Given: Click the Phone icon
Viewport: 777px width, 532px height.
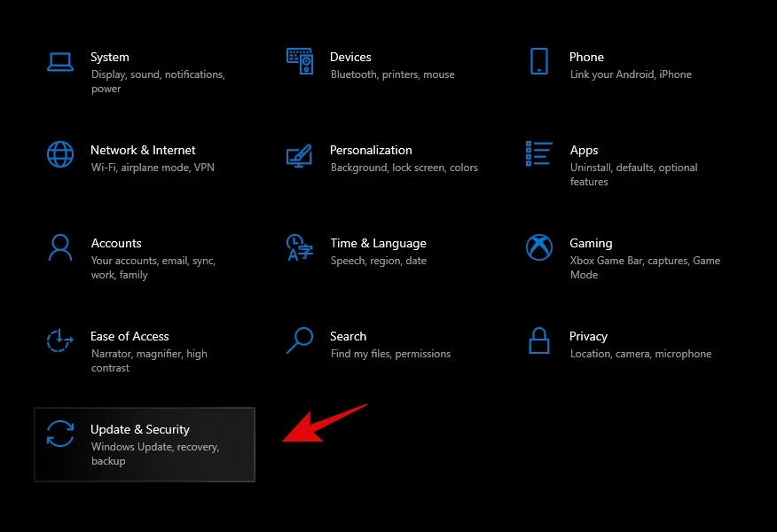Looking at the screenshot, I should (x=539, y=61).
